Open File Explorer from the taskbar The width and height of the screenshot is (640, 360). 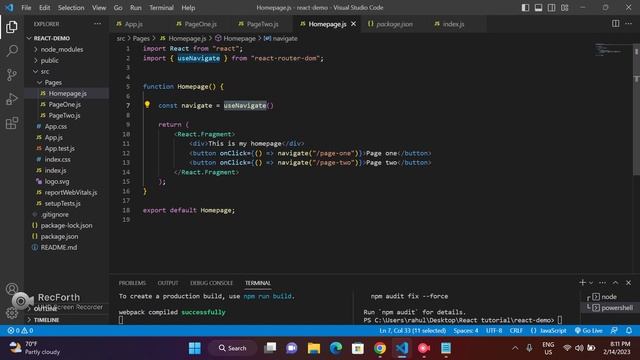[314, 348]
